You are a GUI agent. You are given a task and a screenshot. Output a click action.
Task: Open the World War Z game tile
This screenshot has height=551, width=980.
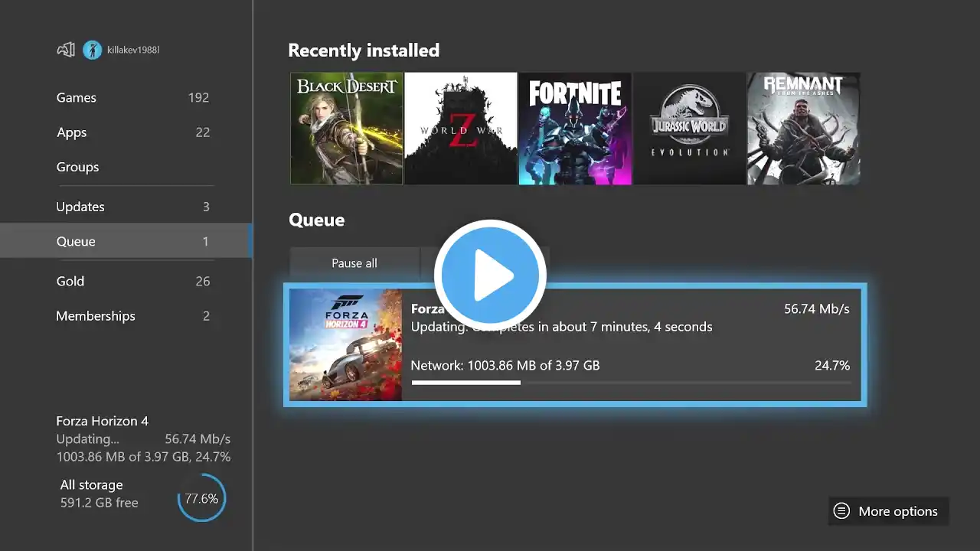click(x=460, y=129)
